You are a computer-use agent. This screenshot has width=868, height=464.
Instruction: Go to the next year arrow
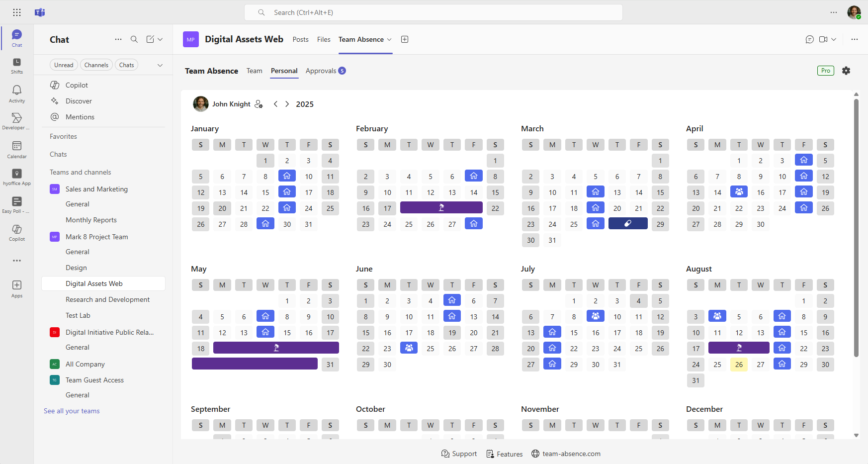point(287,104)
